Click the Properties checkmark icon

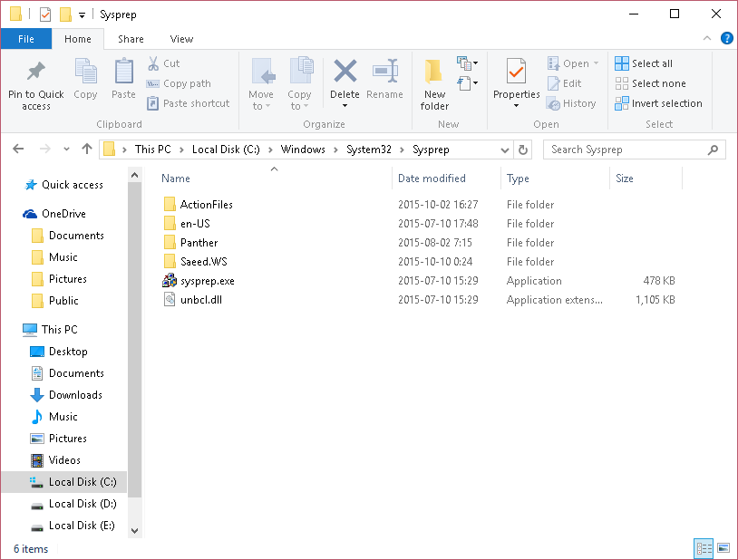[516, 72]
